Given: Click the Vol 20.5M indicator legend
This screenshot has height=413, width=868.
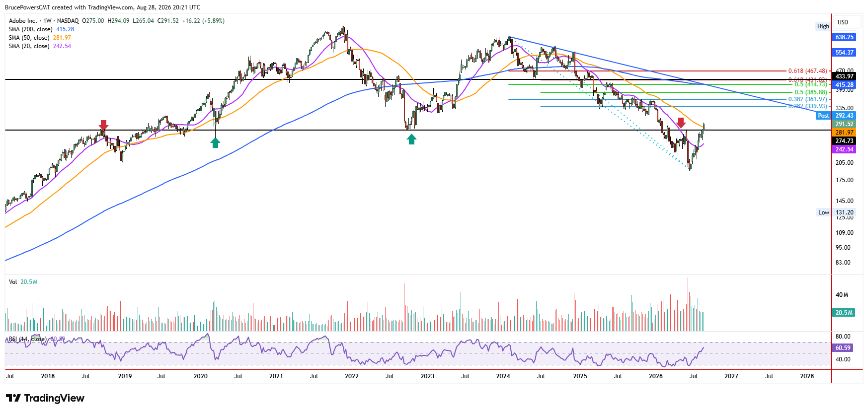Looking at the screenshot, I should coord(23,282).
